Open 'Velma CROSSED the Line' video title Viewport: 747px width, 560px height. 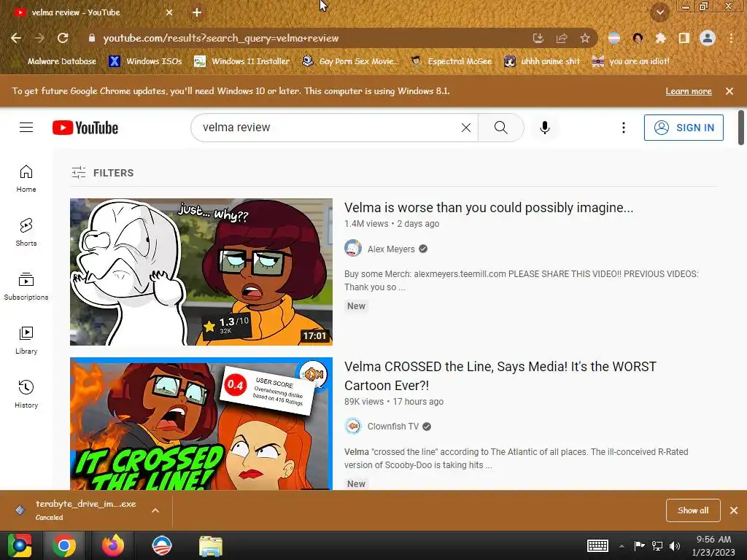[x=500, y=376]
